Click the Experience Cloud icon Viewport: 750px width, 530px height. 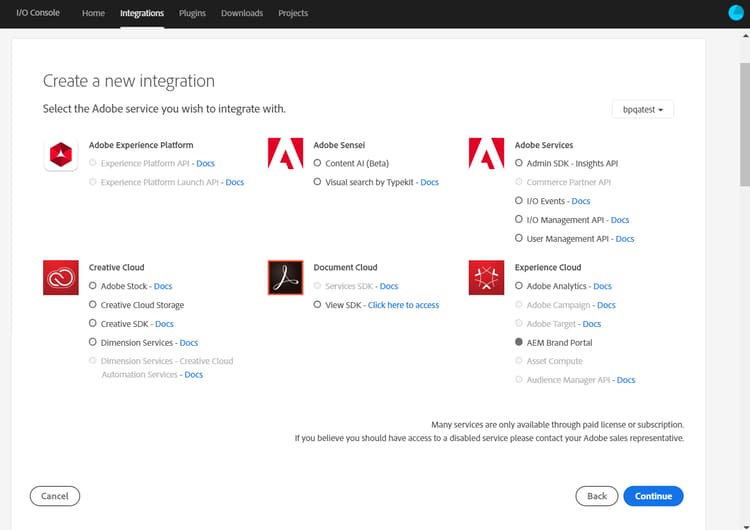point(487,277)
